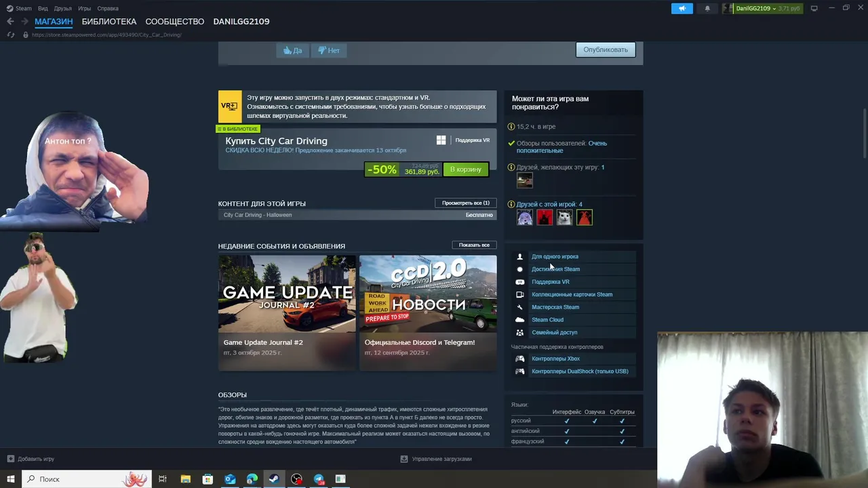The image size is (868, 488).
Task: Click controller icon beside Контроллеры DualShock
Action: [x=520, y=371]
